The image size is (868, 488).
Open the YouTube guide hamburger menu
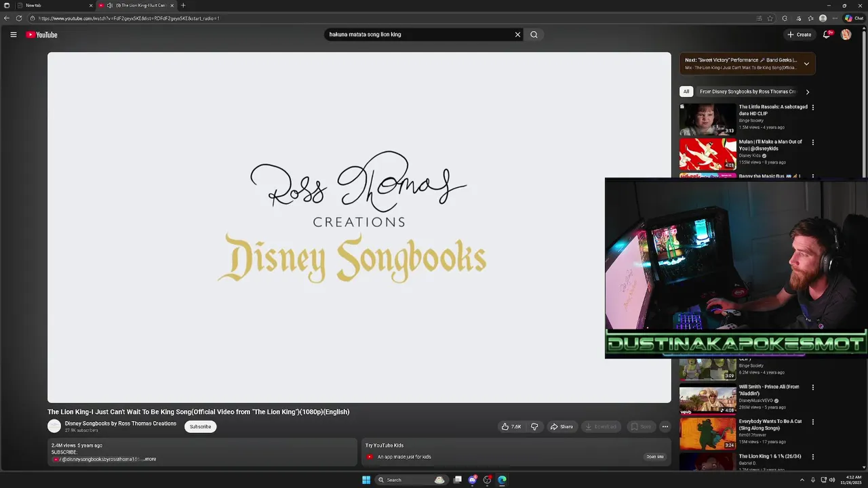click(x=13, y=35)
